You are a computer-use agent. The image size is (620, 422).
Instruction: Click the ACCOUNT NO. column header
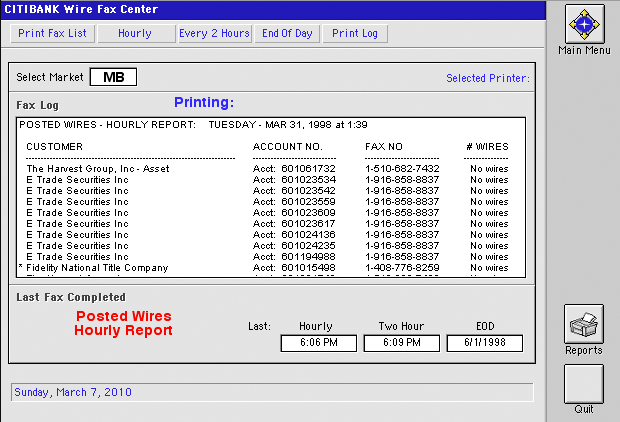pyautogui.click(x=287, y=147)
